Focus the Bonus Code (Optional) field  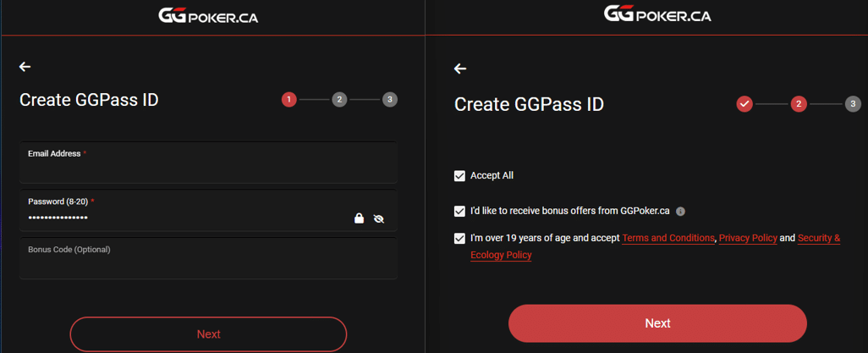tap(208, 258)
